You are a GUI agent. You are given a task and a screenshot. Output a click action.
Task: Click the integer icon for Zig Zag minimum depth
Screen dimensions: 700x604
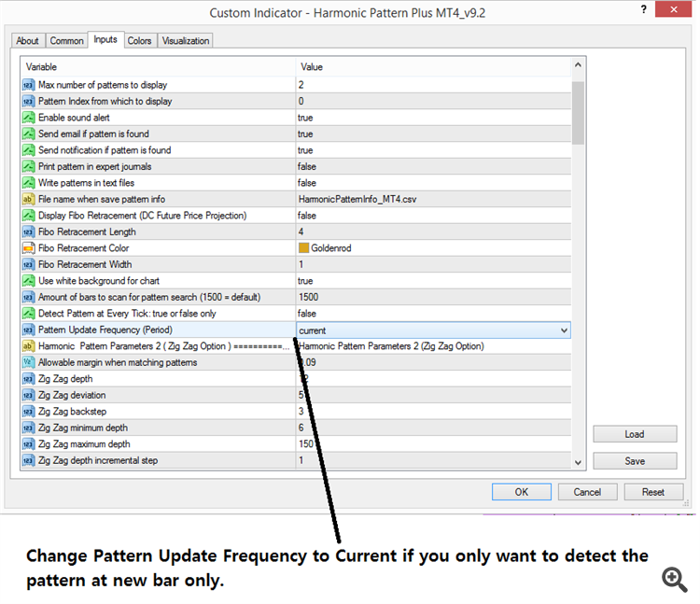[28, 428]
